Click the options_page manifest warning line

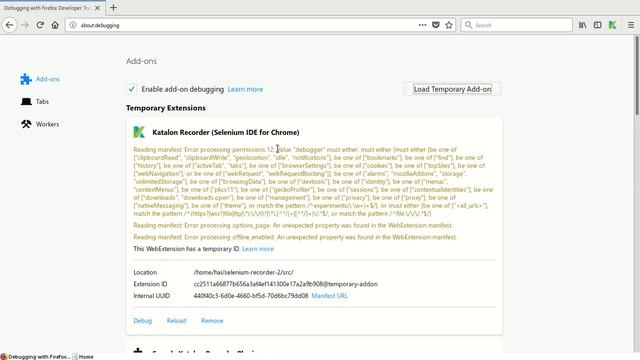pos(293,225)
